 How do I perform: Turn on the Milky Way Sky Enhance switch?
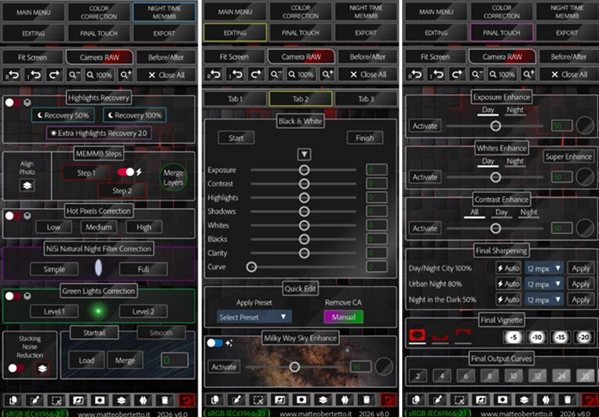click(x=214, y=343)
